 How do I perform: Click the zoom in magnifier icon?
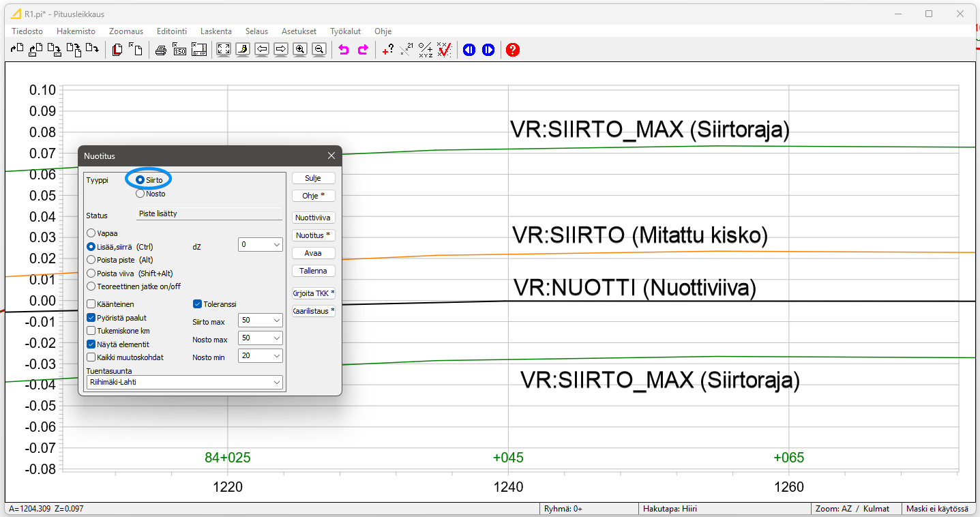click(299, 50)
